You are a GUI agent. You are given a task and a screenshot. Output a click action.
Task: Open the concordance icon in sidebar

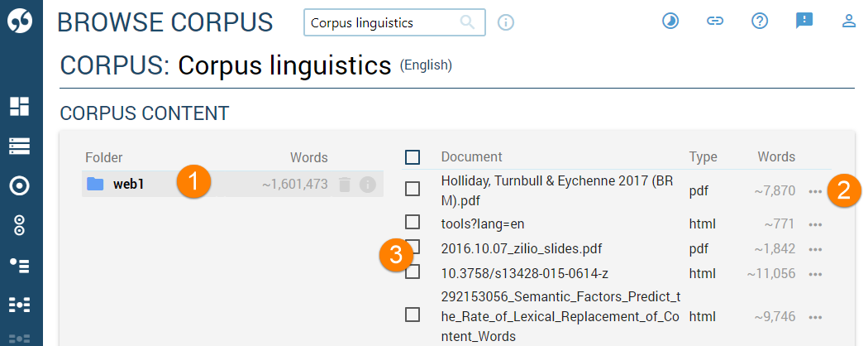pos(19,146)
